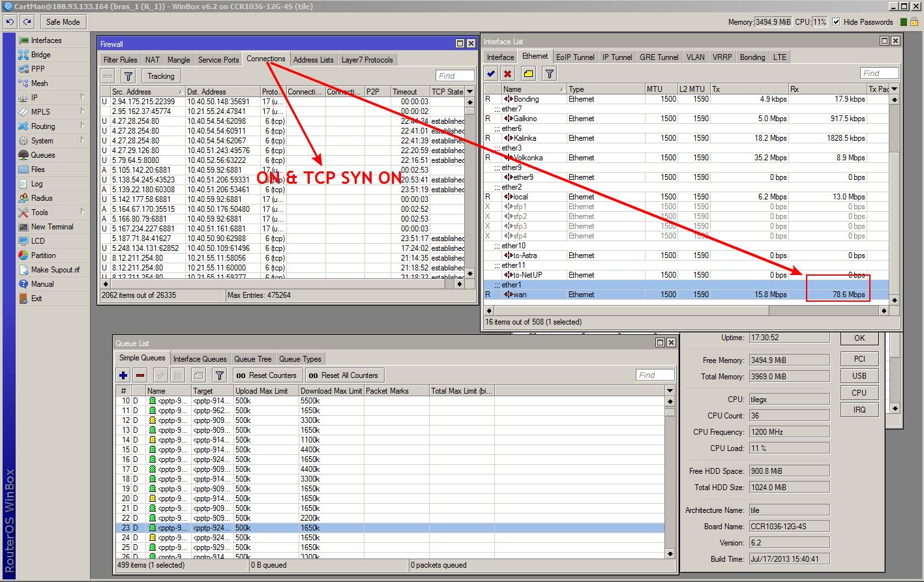The width and height of the screenshot is (924, 582).
Task: Click the filter funnel icon in Firewall window
Action: 128,76
